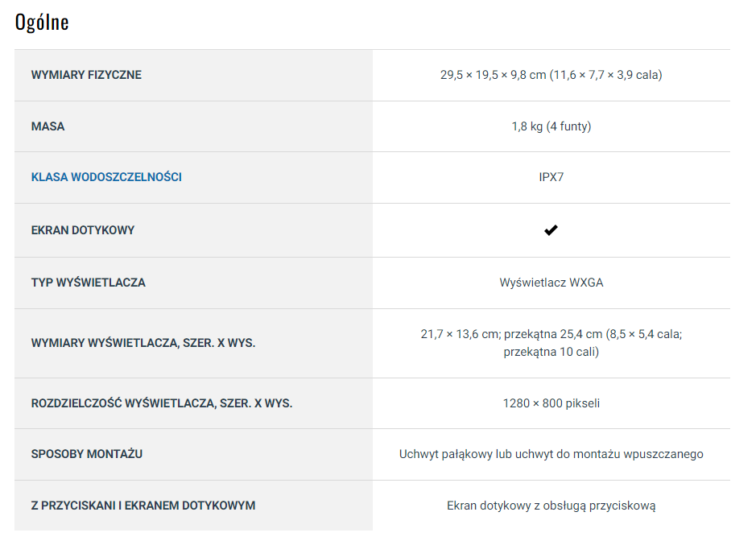Click the przekątna 10 cali text
Screen dimensions: 756x545
551,352
